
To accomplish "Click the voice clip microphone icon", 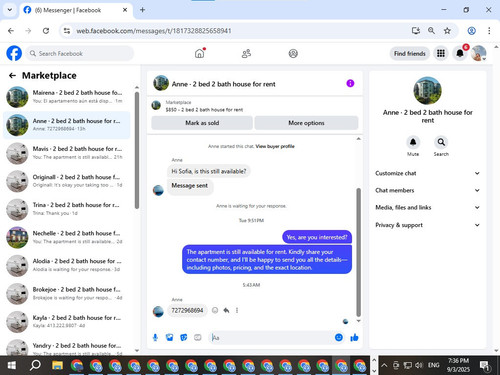I will (155, 338).
